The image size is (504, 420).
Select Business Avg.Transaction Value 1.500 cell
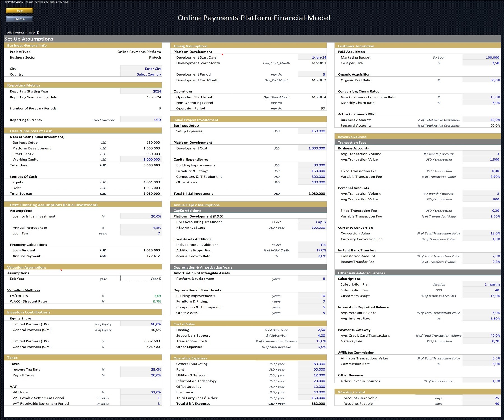pos(482,160)
